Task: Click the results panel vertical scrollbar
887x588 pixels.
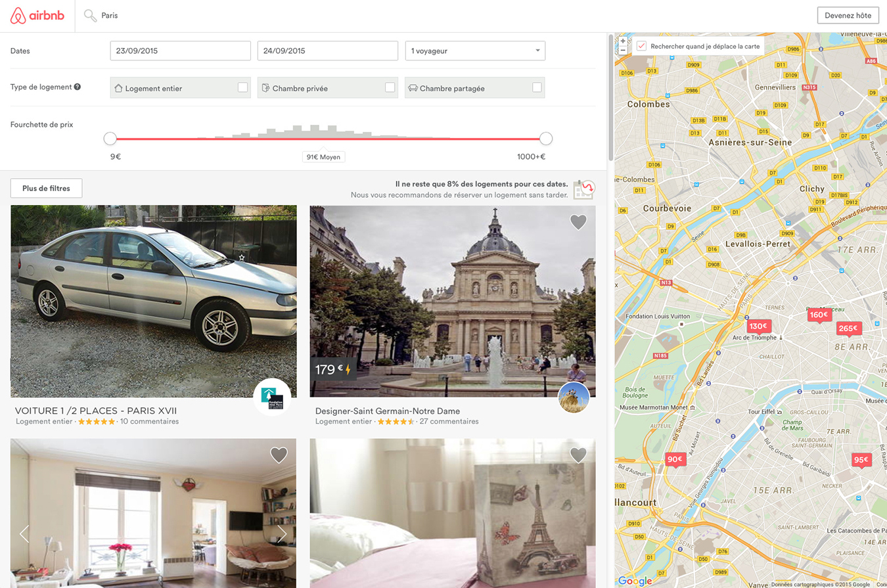Action: [x=611, y=99]
